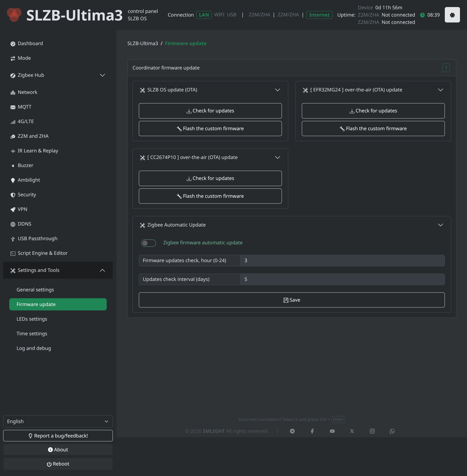The width and height of the screenshot is (467, 476).
Task: Collapse the Settings and Tools section
Action: (x=58, y=270)
